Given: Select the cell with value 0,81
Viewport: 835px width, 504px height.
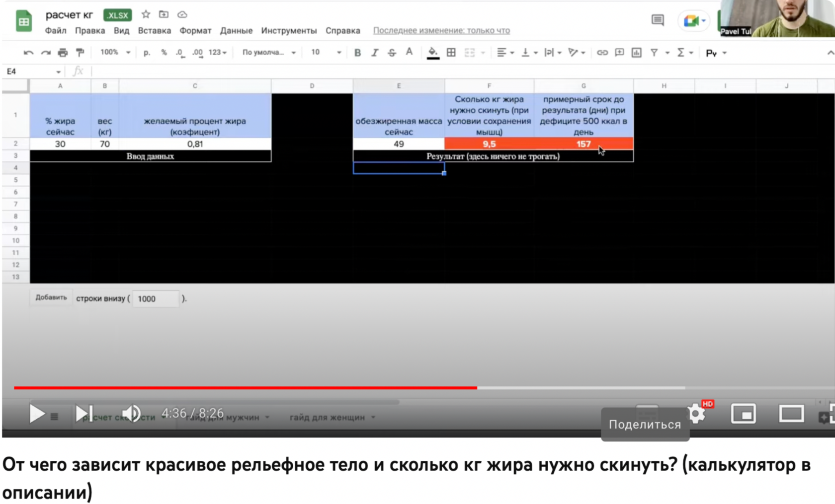Looking at the screenshot, I should [195, 144].
